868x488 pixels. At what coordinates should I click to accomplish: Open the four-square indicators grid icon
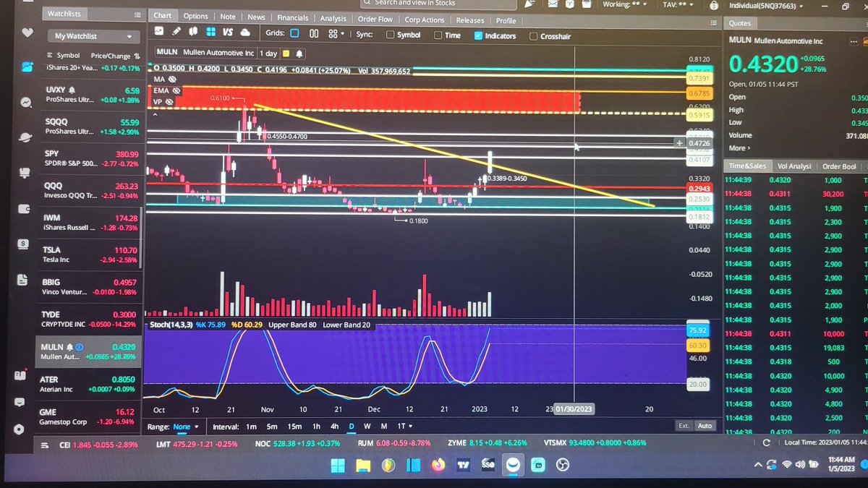pyautogui.click(x=210, y=33)
